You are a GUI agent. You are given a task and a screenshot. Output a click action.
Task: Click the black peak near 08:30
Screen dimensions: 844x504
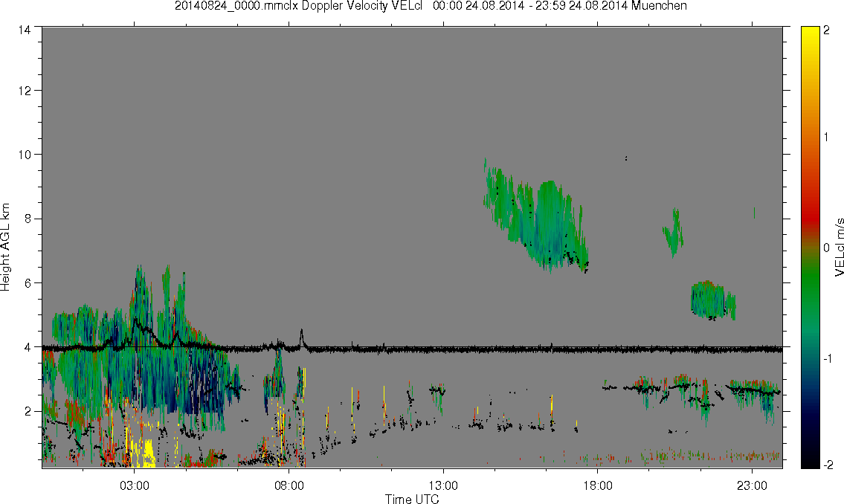(x=301, y=337)
